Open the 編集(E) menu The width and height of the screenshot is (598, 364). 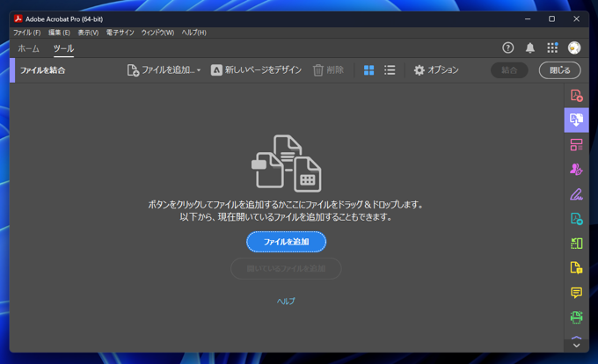click(59, 33)
